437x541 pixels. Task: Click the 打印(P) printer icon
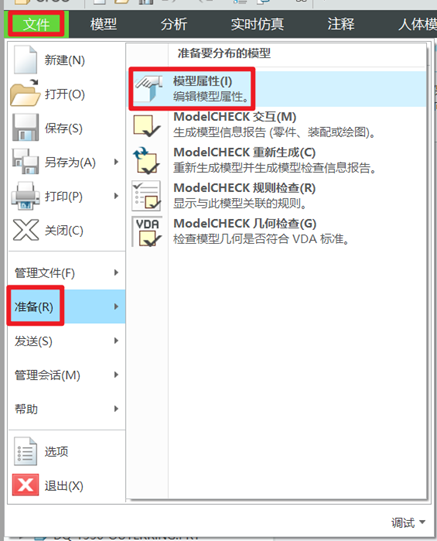click(26, 196)
